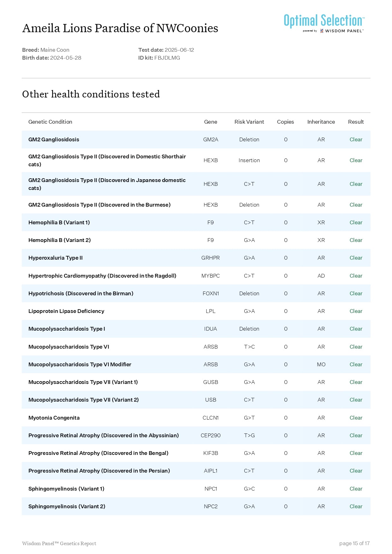Viewport: 392px width, 554px height.
Task: Click the Inheritance column header
Action: pyautogui.click(x=321, y=122)
